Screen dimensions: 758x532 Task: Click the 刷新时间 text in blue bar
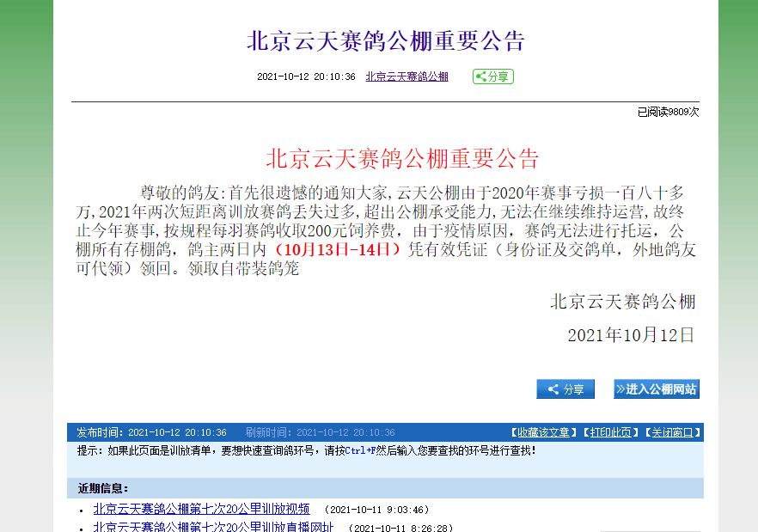[x=320, y=432]
